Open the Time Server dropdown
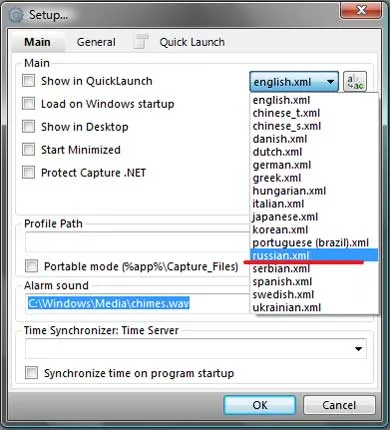This screenshot has width=390, height=430. click(358, 349)
